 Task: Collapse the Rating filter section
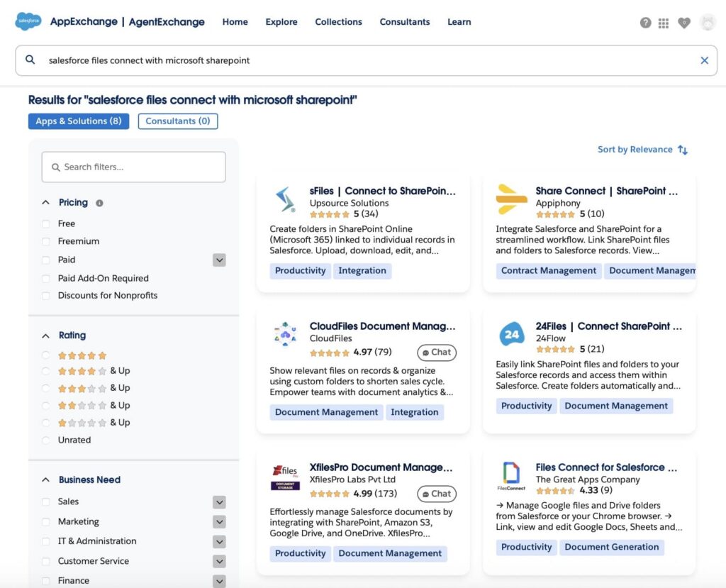[x=45, y=335]
